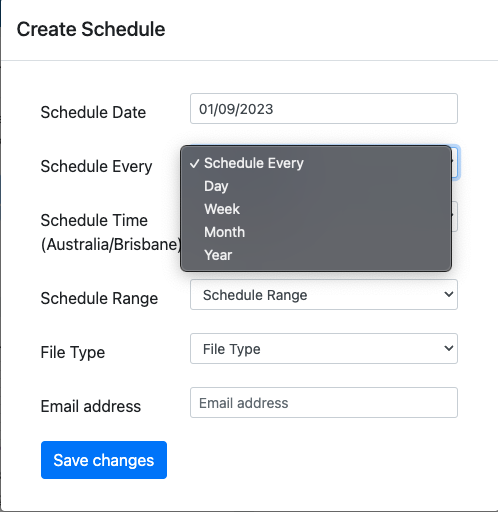Select the checked Schedule Every placeholder option
This screenshot has width=498, height=512.
316,163
